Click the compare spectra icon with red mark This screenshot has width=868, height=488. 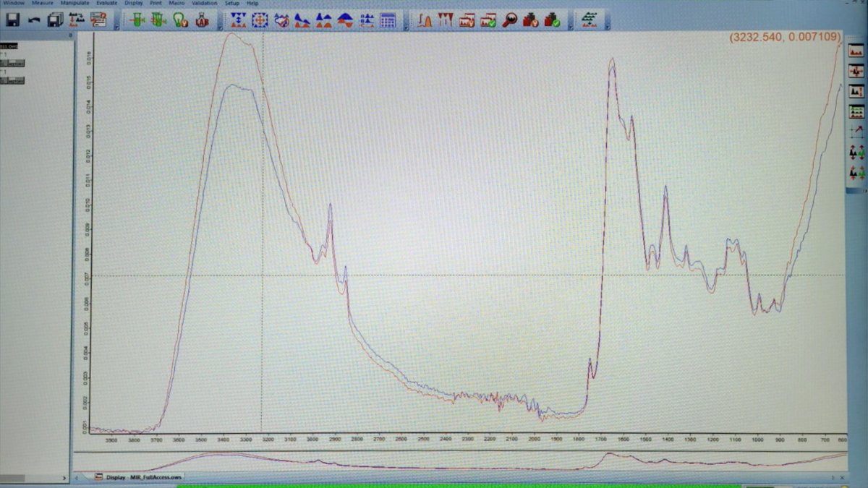467,20
